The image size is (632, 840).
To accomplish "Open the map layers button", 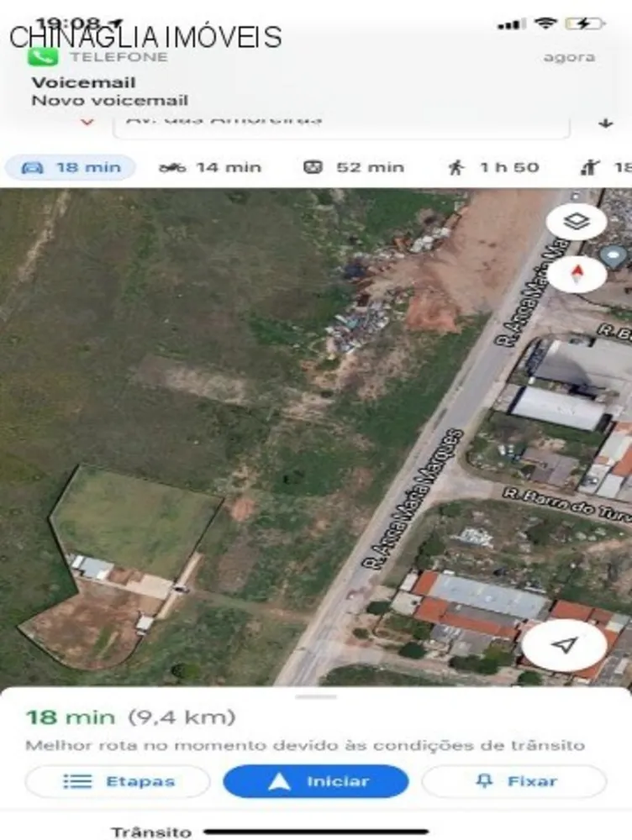I will (x=577, y=221).
